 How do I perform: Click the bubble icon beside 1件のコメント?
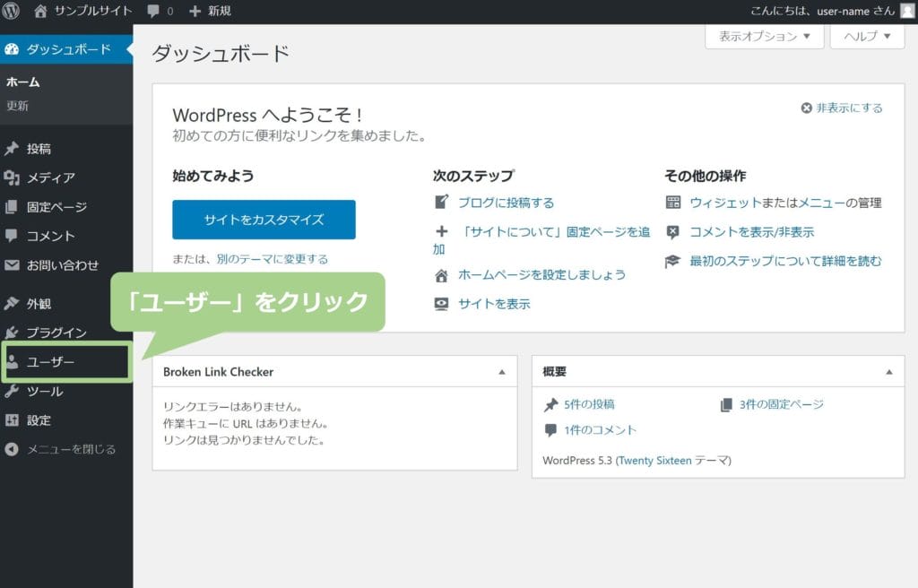point(551,430)
